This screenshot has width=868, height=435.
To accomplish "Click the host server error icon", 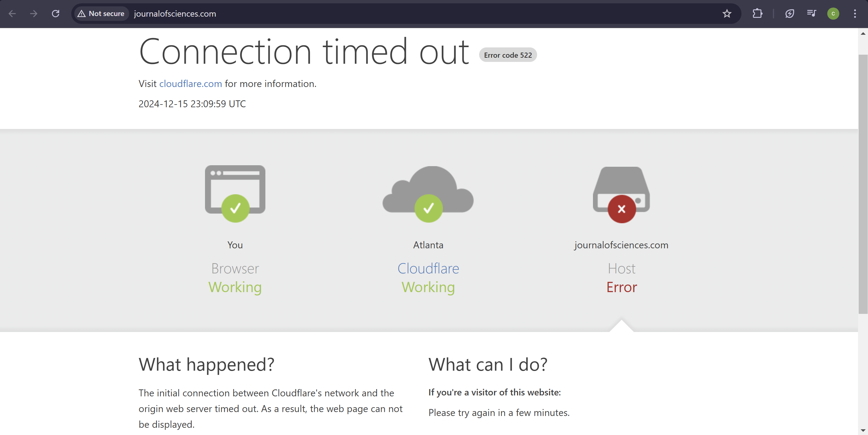I will click(621, 194).
